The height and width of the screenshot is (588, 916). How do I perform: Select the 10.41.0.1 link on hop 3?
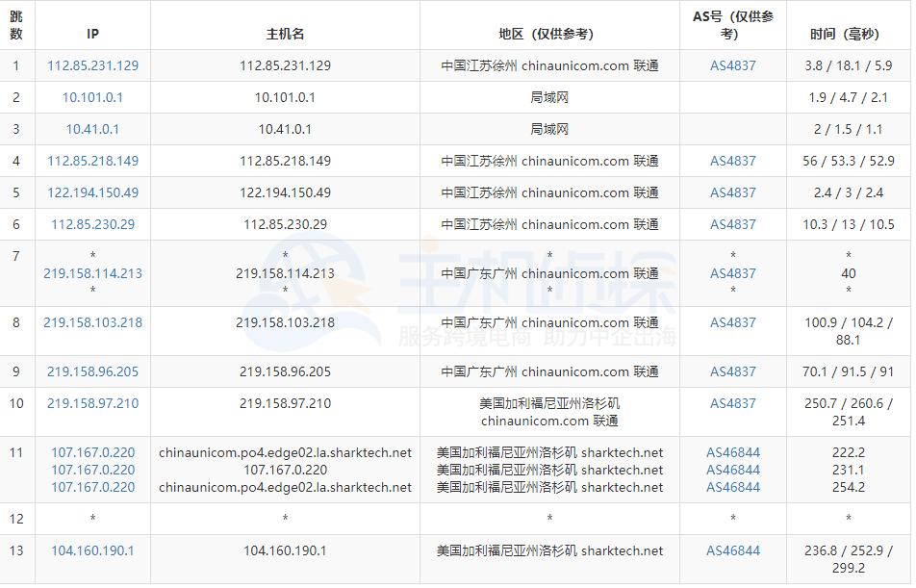(93, 129)
